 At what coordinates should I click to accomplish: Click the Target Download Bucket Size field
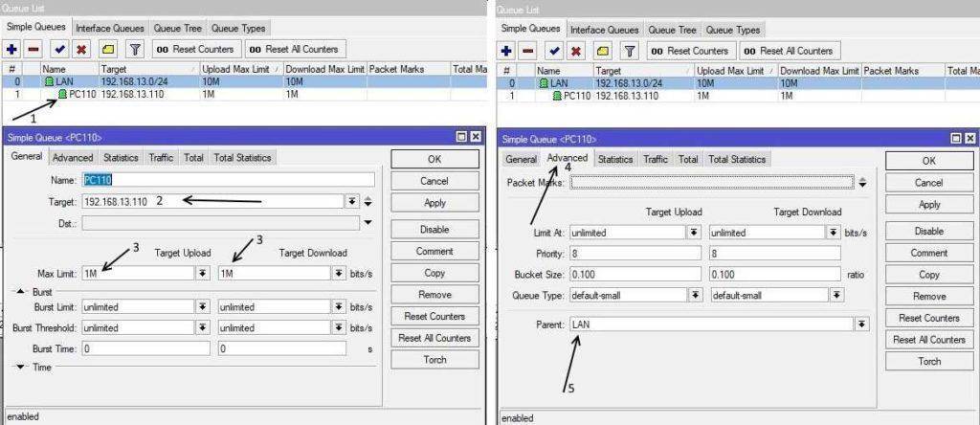(775, 275)
